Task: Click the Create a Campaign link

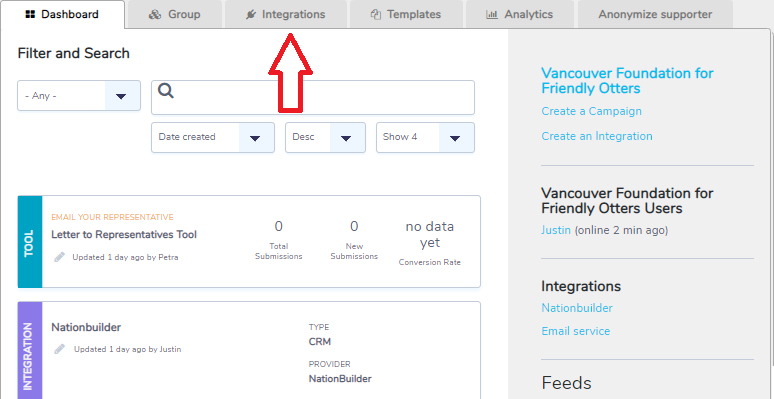Action: click(591, 111)
